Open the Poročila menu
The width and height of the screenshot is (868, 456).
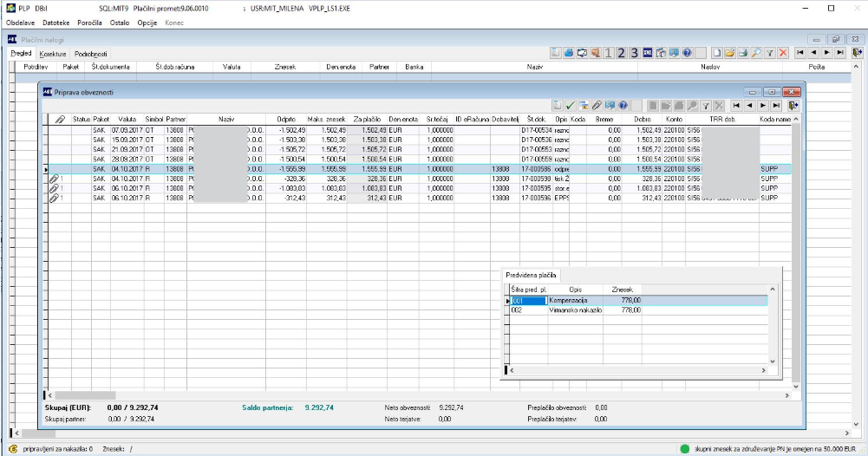click(x=90, y=21)
